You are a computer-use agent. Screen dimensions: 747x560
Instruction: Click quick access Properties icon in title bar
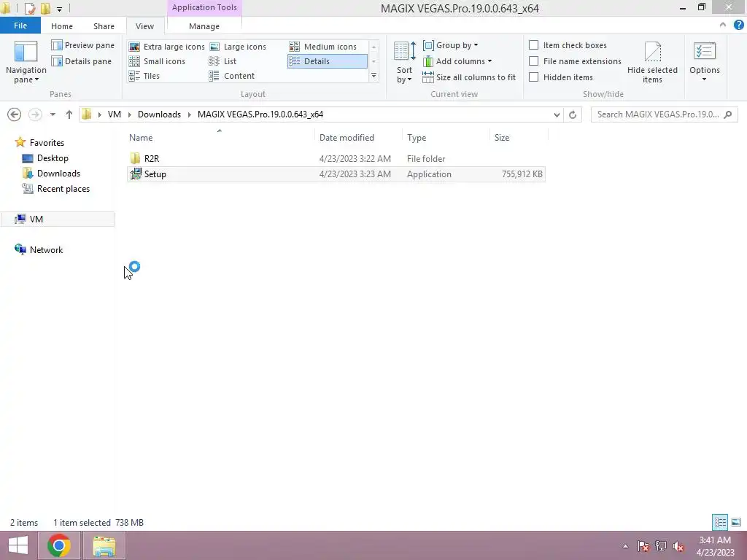29,8
